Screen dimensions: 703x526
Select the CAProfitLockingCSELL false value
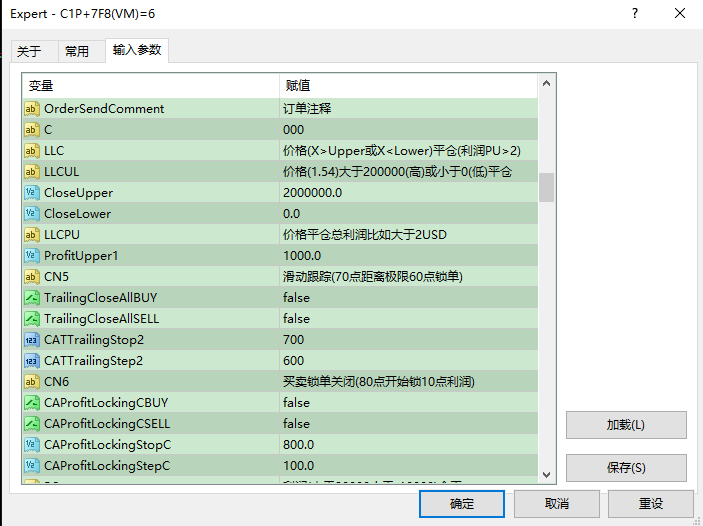(296, 424)
